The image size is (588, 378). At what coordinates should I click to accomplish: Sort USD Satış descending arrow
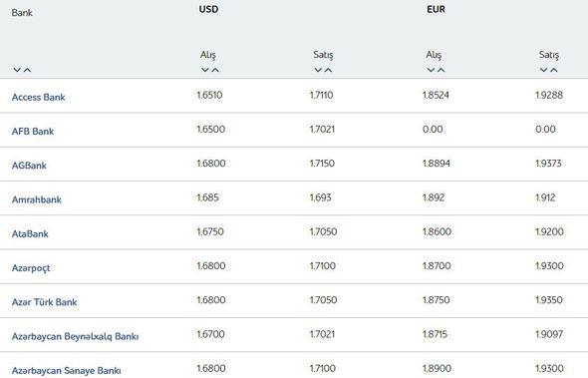click(x=318, y=70)
